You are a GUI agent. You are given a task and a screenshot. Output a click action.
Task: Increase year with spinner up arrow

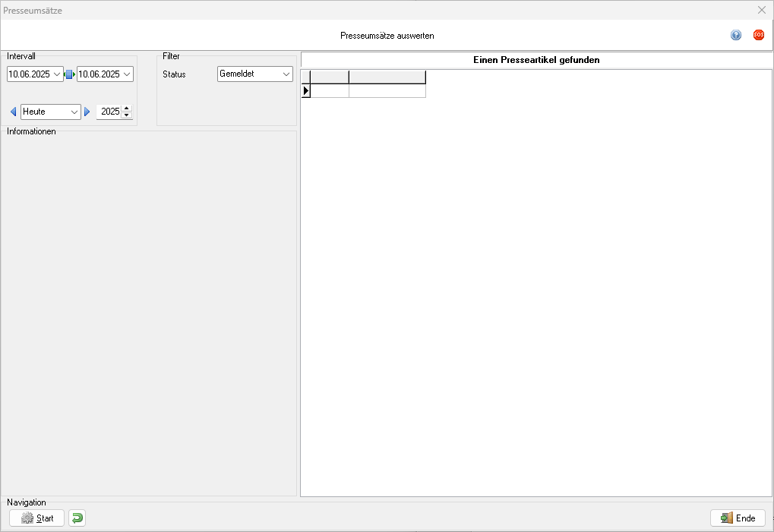(x=127, y=108)
